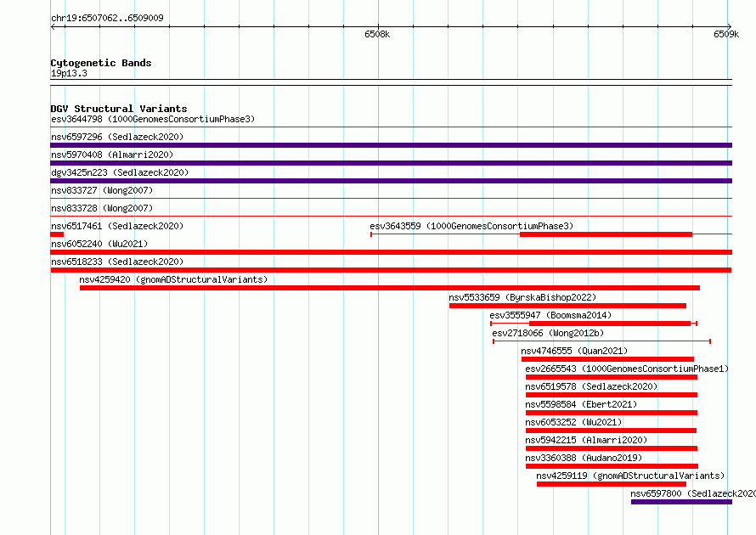Open variant nsv6052240 (Wu2021) label
This screenshot has height=535, width=756.
click(x=99, y=244)
